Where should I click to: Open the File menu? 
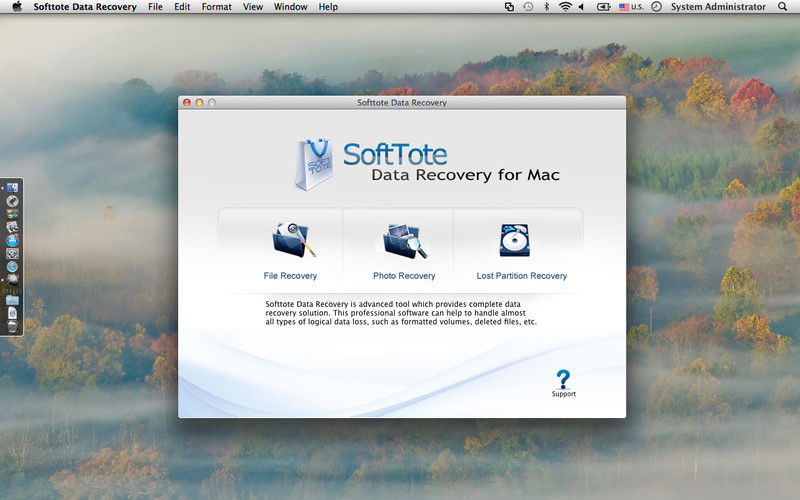pyautogui.click(x=155, y=7)
